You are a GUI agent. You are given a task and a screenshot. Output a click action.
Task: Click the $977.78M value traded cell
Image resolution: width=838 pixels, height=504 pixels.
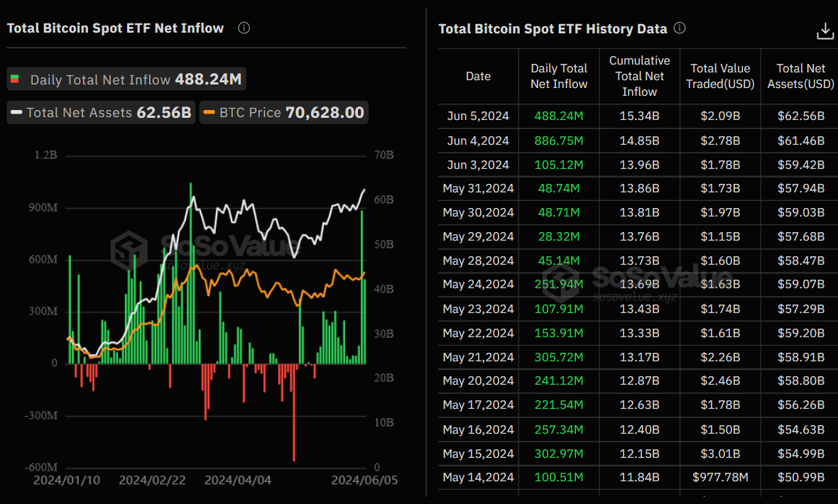720,477
